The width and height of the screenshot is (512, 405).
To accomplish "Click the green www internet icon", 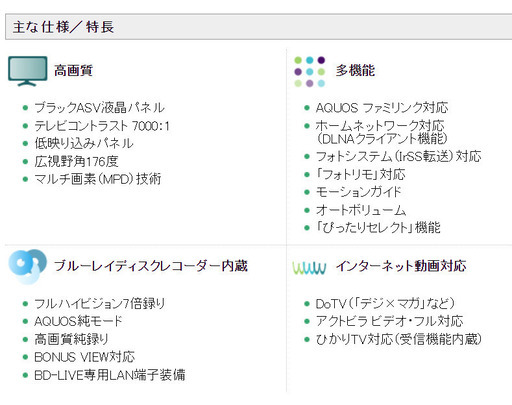I will [309, 268].
